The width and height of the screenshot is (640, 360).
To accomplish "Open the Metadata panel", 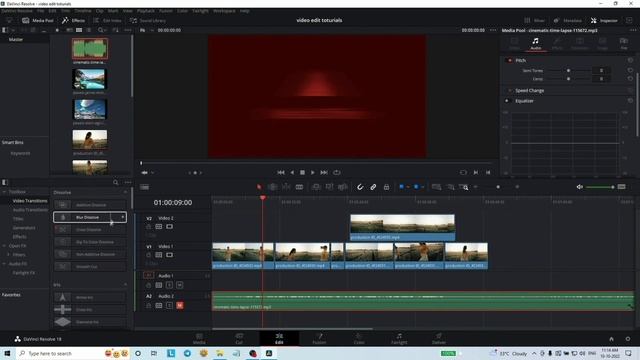I will tap(568, 20).
